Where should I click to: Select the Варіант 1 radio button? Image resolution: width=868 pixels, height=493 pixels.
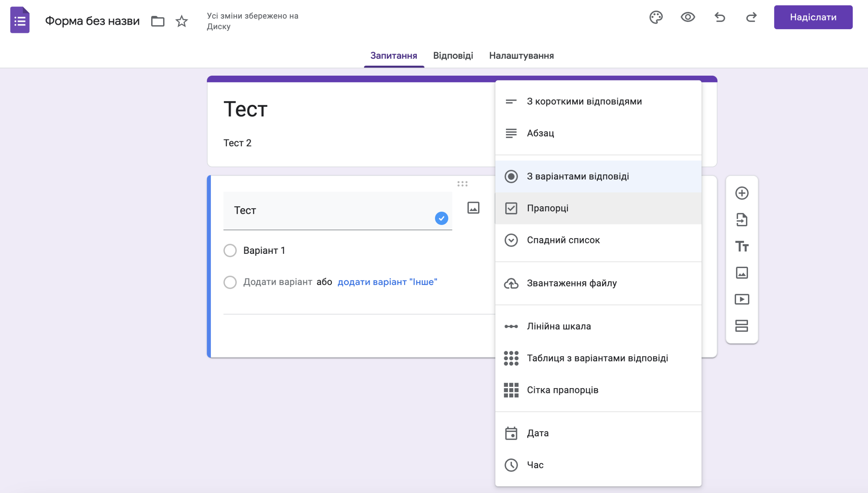(230, 250)
